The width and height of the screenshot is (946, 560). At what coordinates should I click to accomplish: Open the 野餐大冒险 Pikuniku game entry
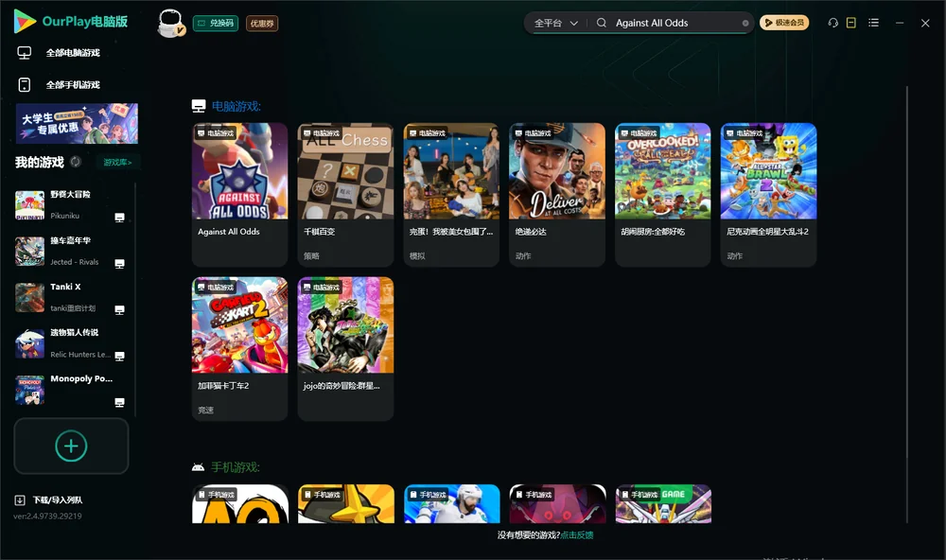click(x=70, y=205)
